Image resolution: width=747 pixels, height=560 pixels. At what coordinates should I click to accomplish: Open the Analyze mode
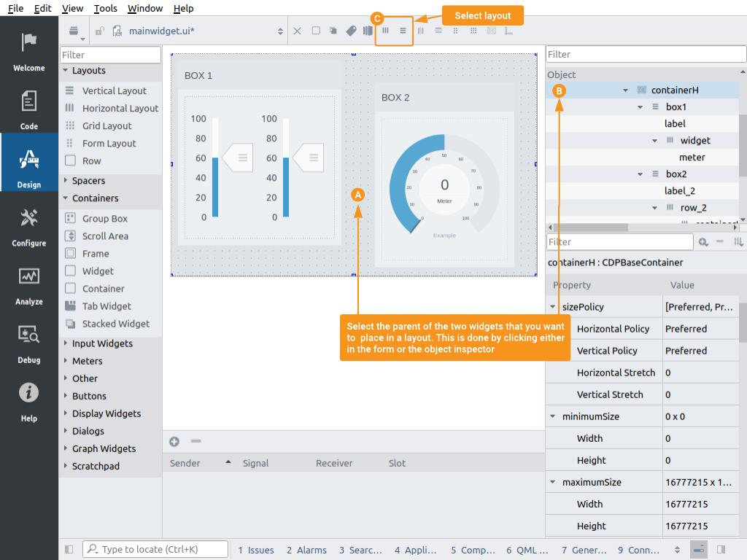[28, 284]
